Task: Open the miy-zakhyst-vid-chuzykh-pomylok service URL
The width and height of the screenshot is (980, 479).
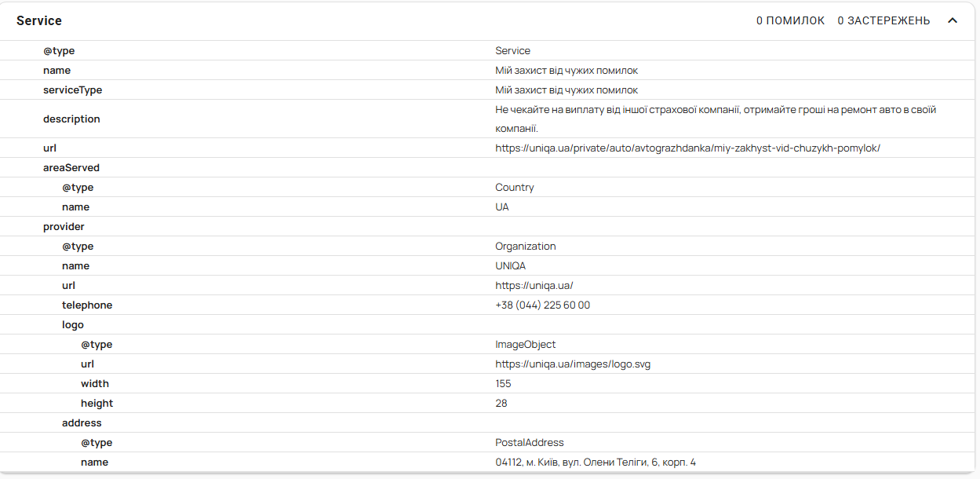Action: pyautogui.click(x=687, y=148)
